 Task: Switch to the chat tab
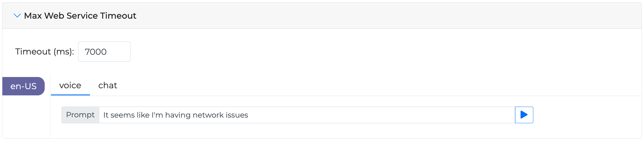108,86
